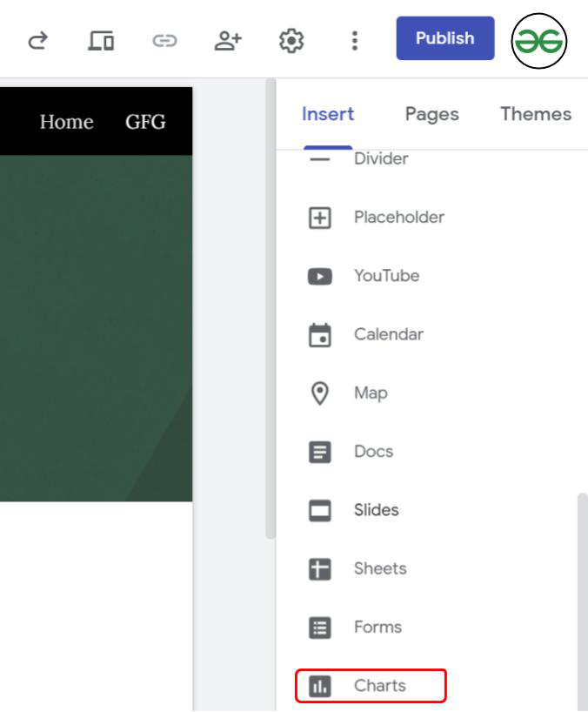
Task: Insert a Calendar
Action: (388, 334)
